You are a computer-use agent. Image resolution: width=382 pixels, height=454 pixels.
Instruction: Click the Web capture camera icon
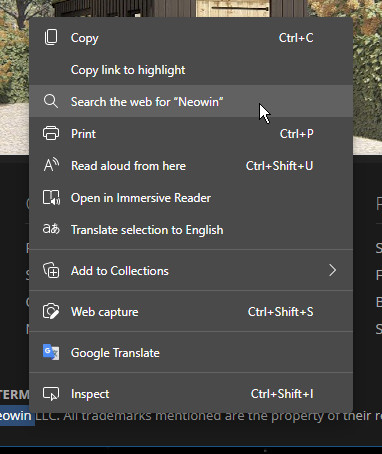click(x=51, y=311)
